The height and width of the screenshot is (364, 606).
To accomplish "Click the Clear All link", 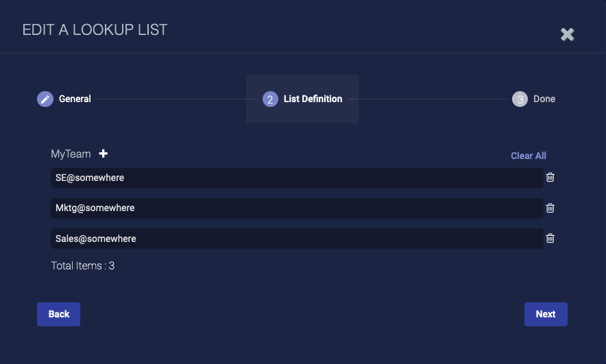I will (x=529, y=156).
